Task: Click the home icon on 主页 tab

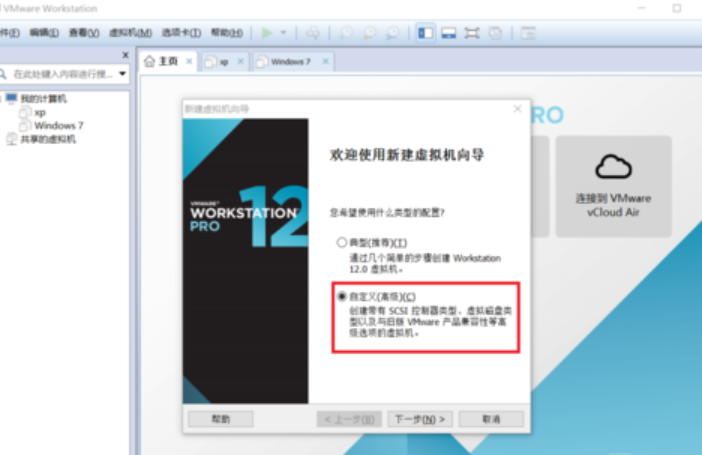Action: pyautogui.click(x=149, y=61)
